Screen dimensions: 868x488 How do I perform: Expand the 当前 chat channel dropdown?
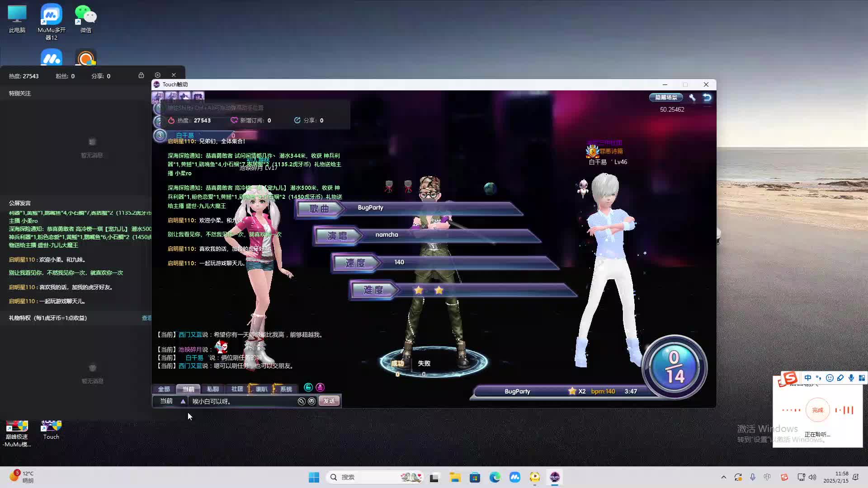tap(183, 401)
